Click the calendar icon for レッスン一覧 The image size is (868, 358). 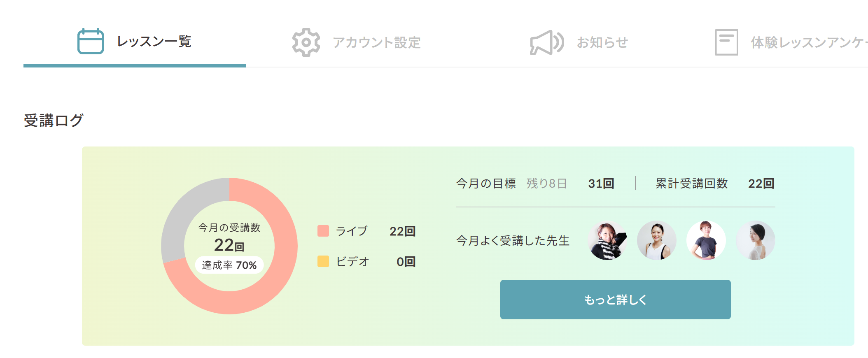tap(90, 41)
